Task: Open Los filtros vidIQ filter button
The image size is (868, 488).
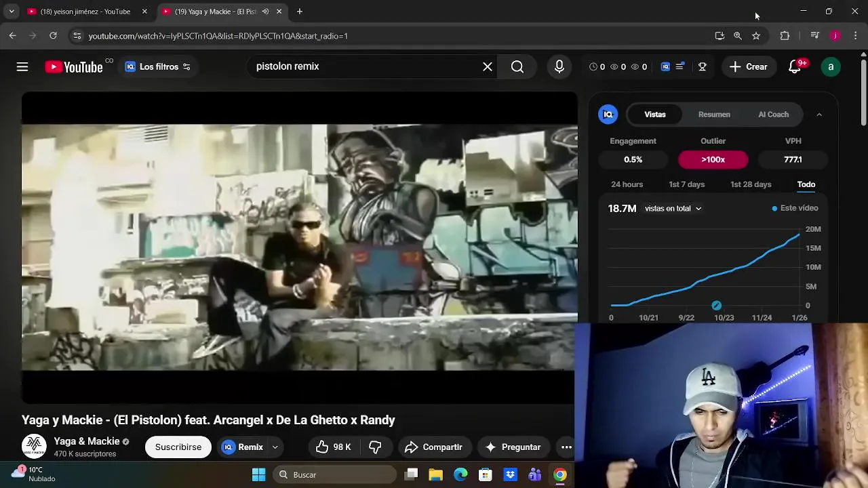Action: (158, 66)
